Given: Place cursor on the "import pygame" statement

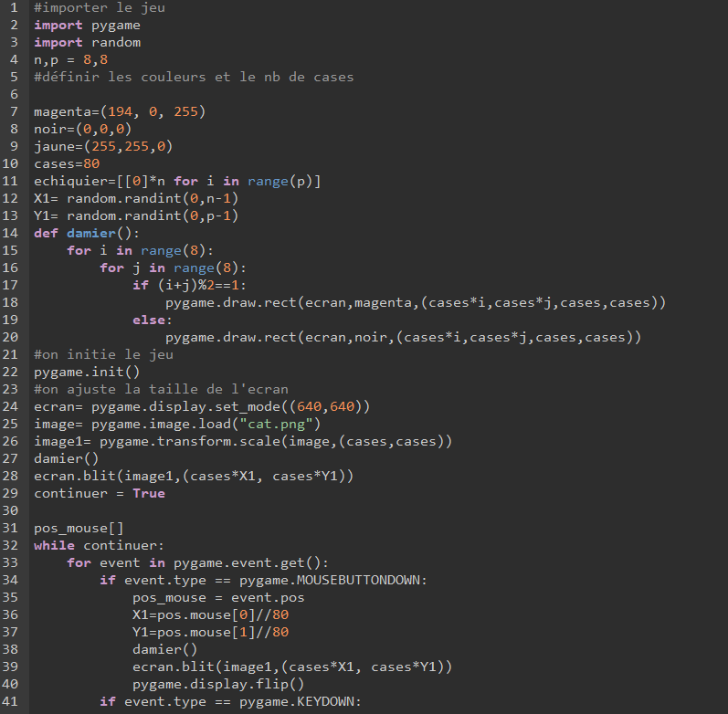Looking at the screenshot, I should click(87, 26).
